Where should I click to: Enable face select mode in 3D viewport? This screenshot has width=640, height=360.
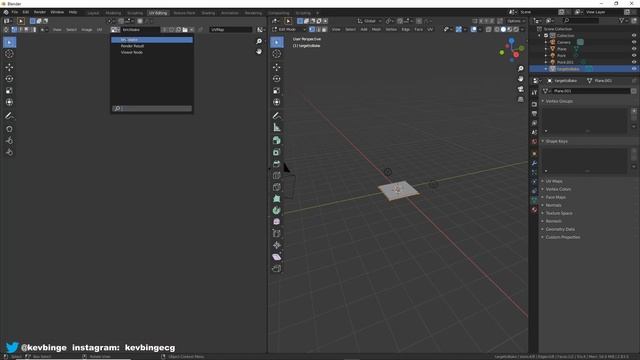tap(324, 29)
